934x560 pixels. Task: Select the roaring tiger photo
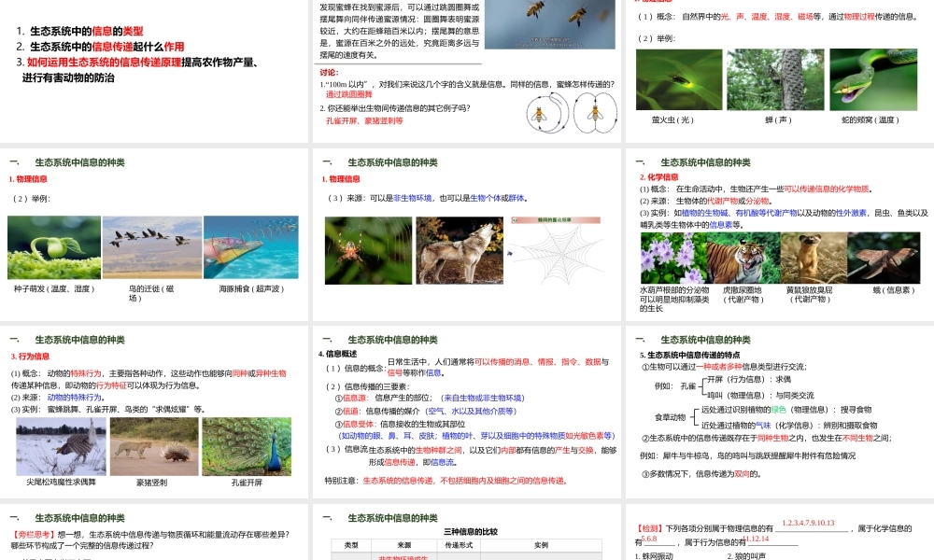pyautogui.click(x=743, y=258)
